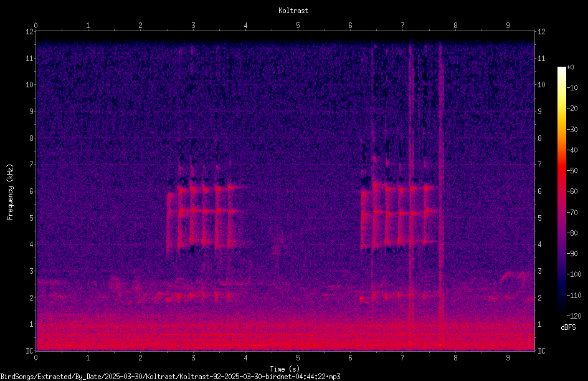This screenshot has width=588, height=381.
Task: Click the vertical dBFS color scale bar
Action: [561, 191]
